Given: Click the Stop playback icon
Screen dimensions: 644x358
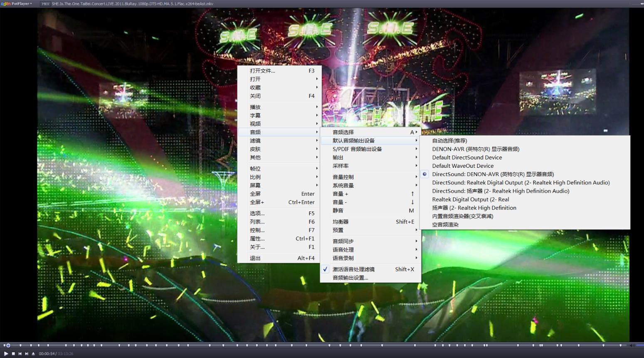Looking at the screenshot, I should [13, 353].
